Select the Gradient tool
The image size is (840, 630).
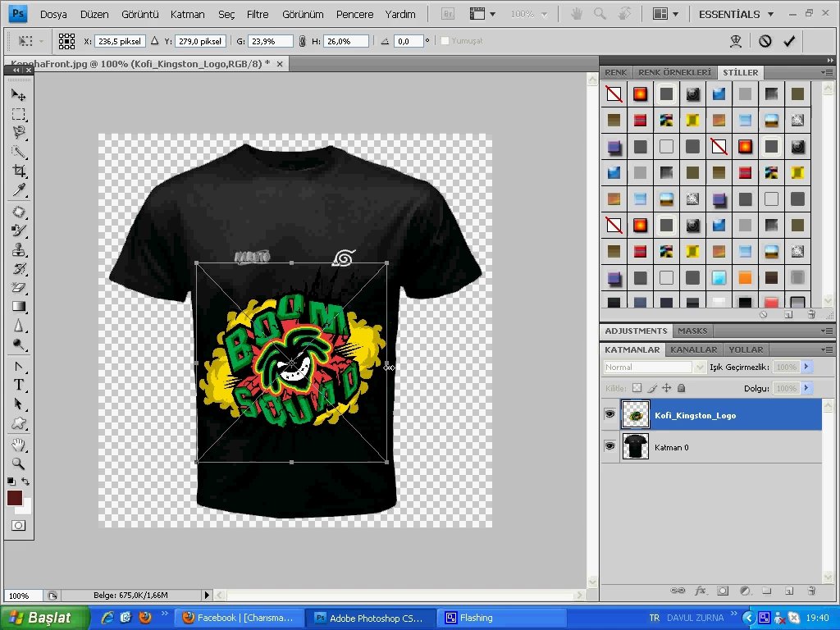(x=19, y=307)
